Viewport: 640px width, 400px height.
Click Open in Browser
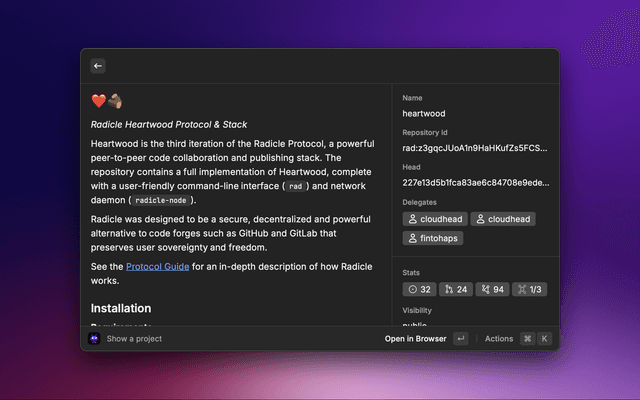(x=415, y=339)
